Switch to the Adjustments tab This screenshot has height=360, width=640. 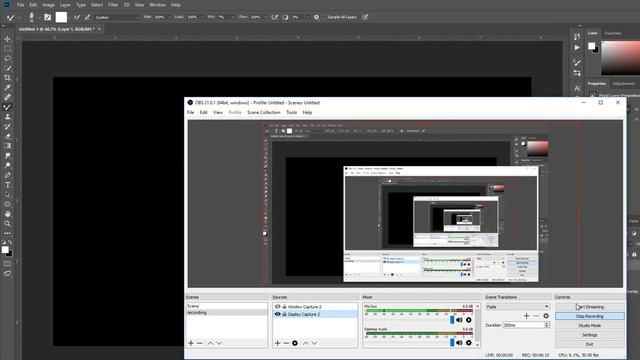click(624, 84)
